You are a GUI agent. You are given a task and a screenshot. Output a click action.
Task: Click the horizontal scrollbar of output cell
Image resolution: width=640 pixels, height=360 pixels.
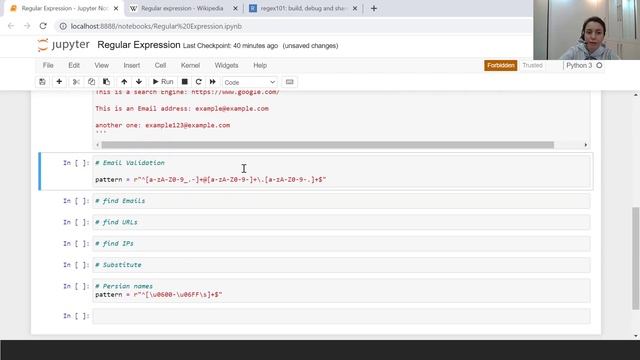(327, 145)
